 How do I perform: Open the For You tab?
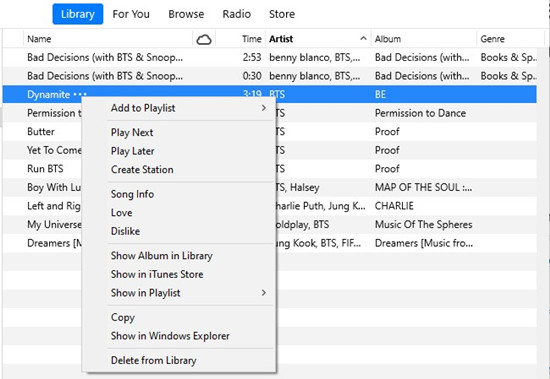tap(131, 14)
